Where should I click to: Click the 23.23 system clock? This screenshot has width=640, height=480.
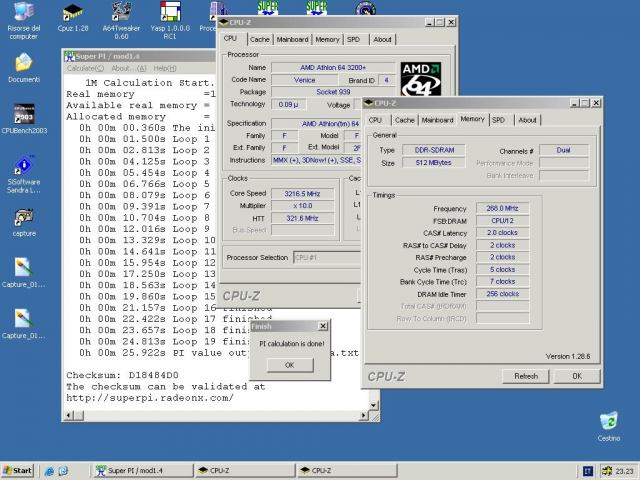pos(624,471)
